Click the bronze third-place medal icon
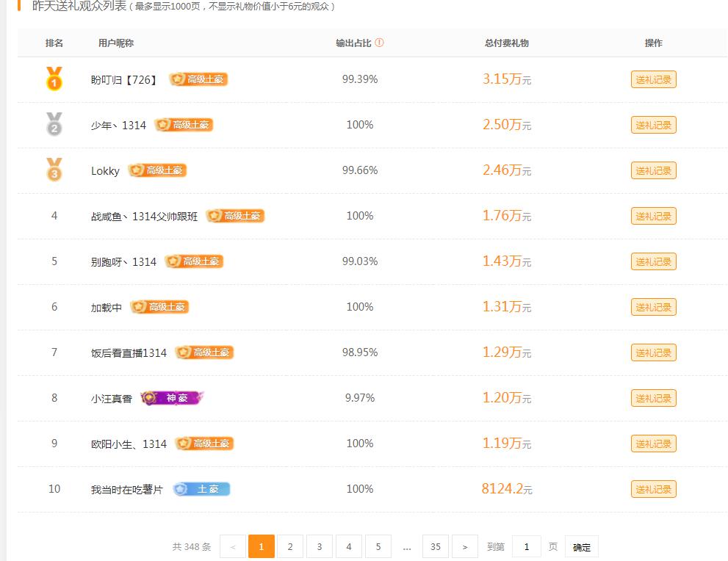 click(x=54, y=170)
